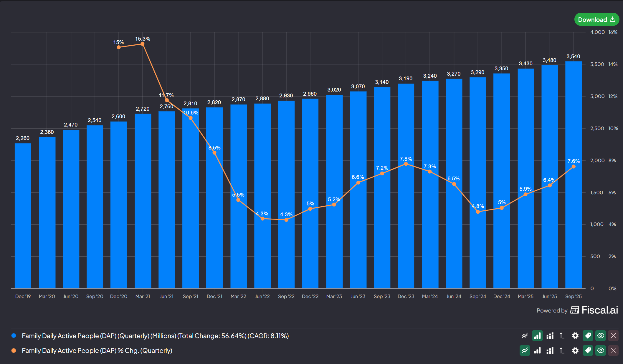Click axis arrow icon for DAP % Chg. series
Screen dimensions: 623x364
[x=562, y=350]
